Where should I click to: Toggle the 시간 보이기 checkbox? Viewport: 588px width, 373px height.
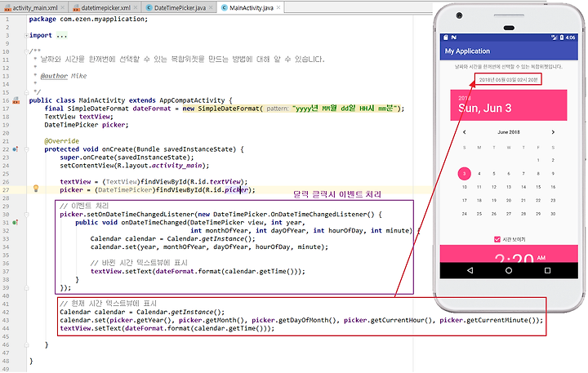[497, 239]
